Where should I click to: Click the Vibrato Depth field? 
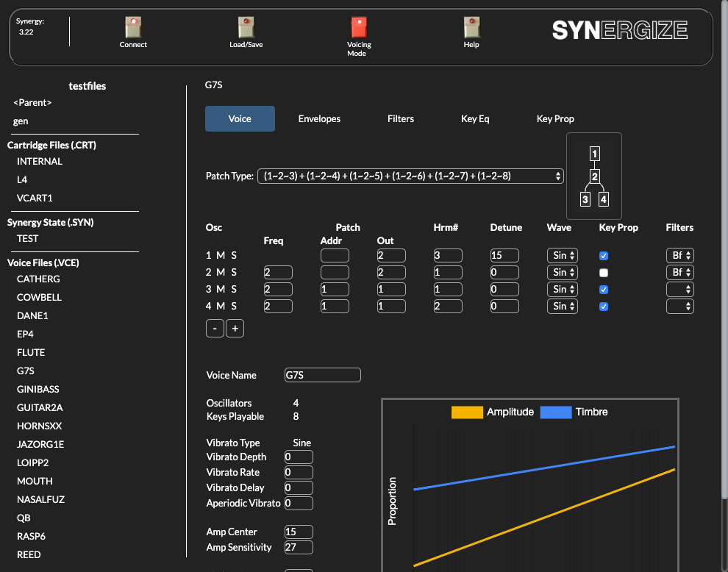click(x=299, y=457)
